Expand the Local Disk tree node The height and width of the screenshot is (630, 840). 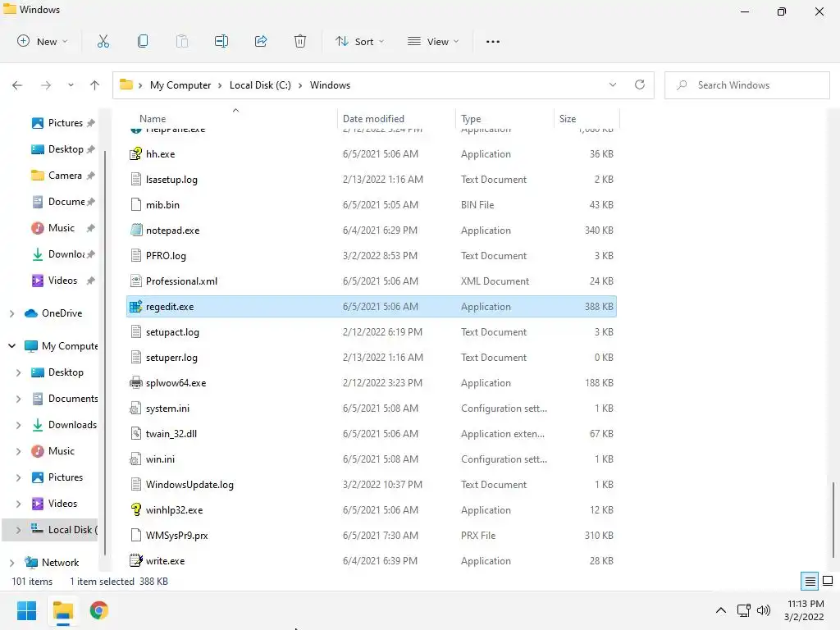pos(18,530)
